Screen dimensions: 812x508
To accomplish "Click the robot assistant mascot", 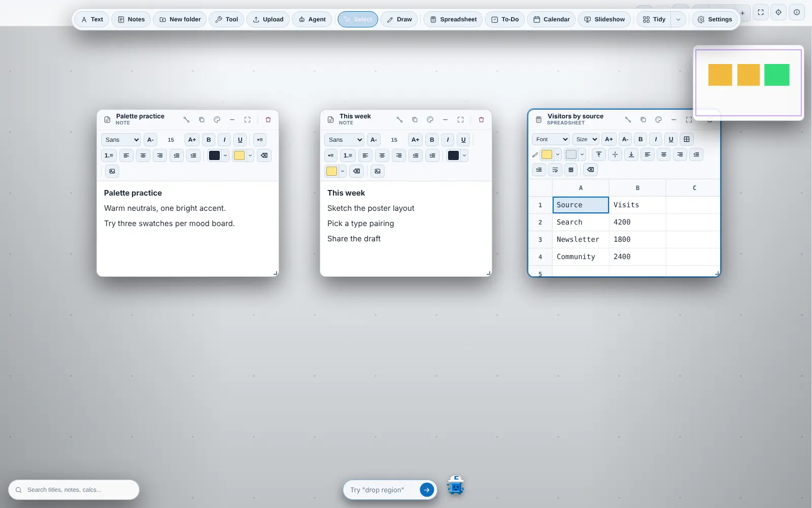I will tap(455, 486).
